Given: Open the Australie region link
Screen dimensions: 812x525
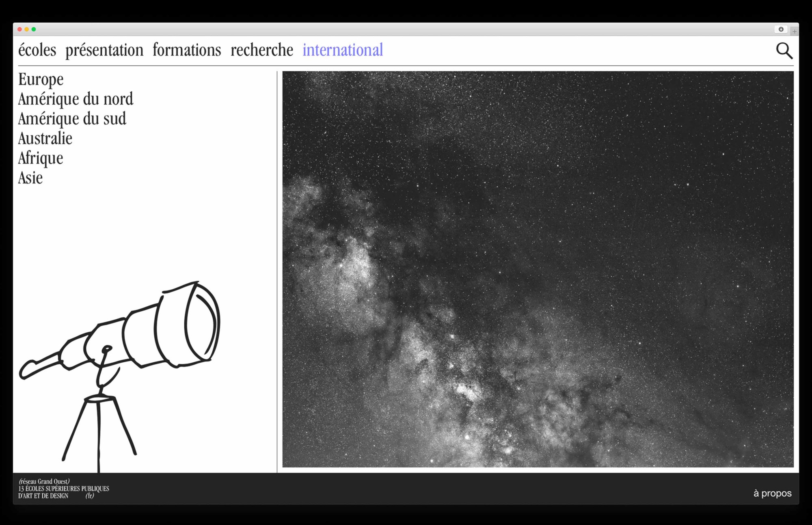Looking at the screenshot, I should (x=45, y=138).
